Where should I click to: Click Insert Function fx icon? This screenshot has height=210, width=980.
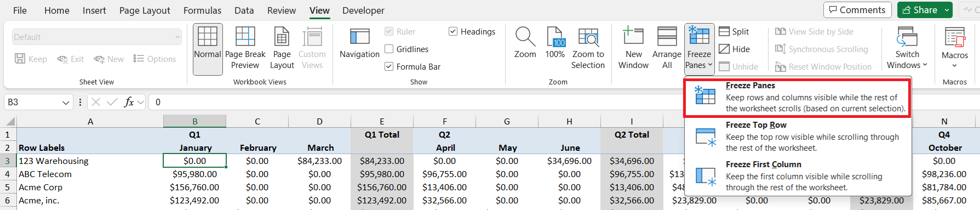(129, 102)
